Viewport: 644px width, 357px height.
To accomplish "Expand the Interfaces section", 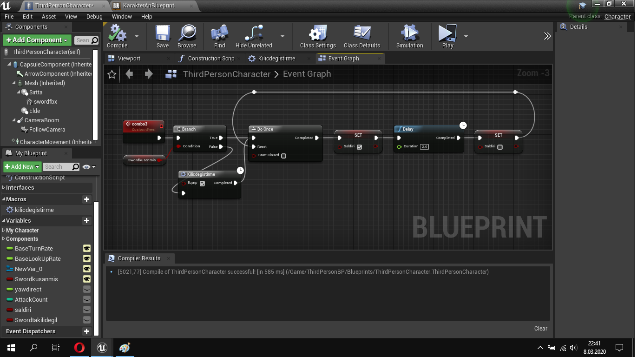I will [x=4, y=188].
